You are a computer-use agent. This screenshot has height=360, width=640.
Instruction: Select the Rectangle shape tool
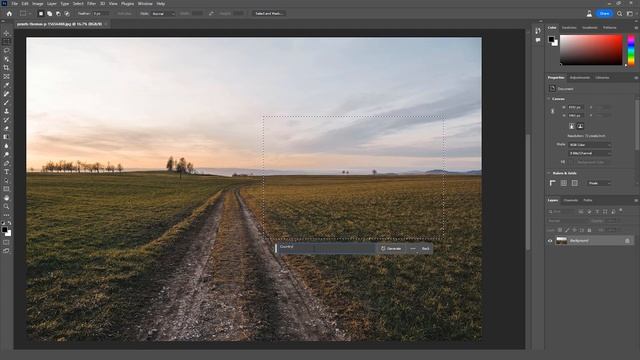click(x=6, y=189)
